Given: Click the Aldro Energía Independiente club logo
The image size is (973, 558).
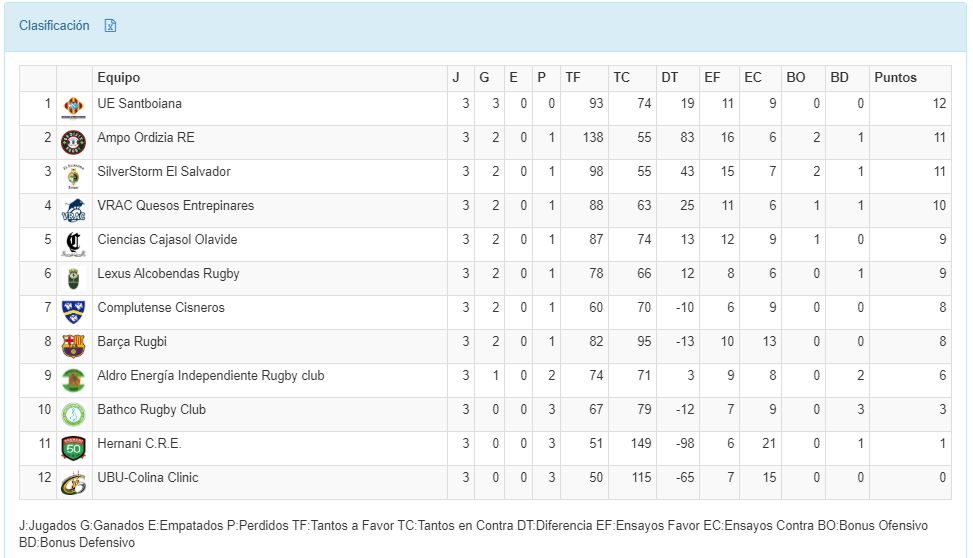Looking at the screenshot, I should click(x=73, y=379).
